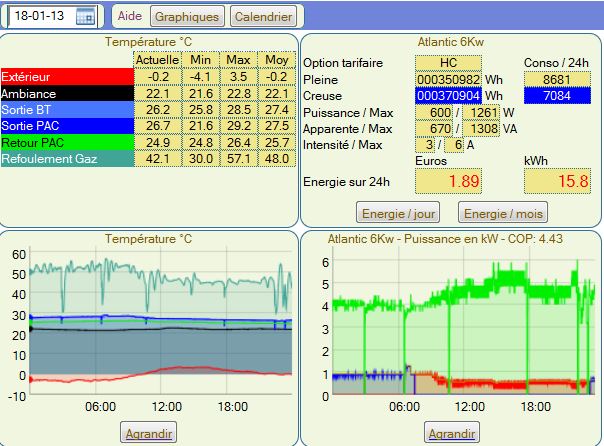This screenshot has width=604, height=446.
Task: Select the Sortie BT row label
Action: (x=66, y=109)
